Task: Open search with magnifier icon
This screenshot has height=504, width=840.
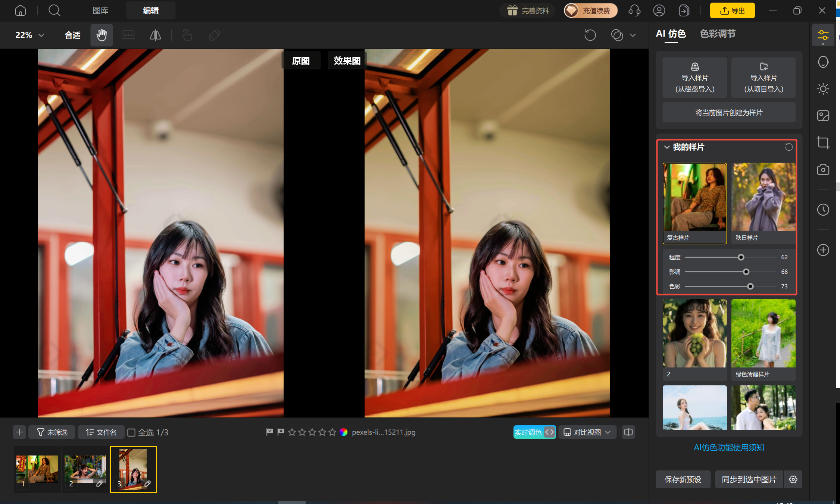Action: tap(54, 10)
